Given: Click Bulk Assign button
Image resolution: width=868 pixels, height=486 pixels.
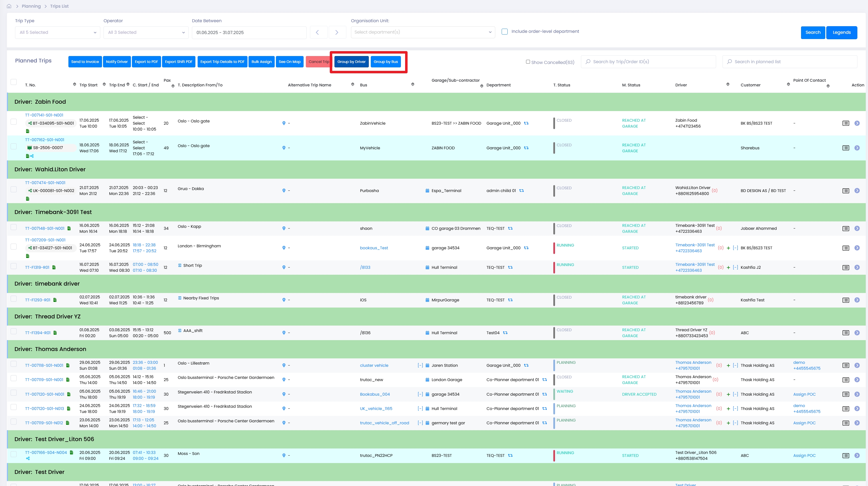Looking at the screenshot, I should pos(262,62).
